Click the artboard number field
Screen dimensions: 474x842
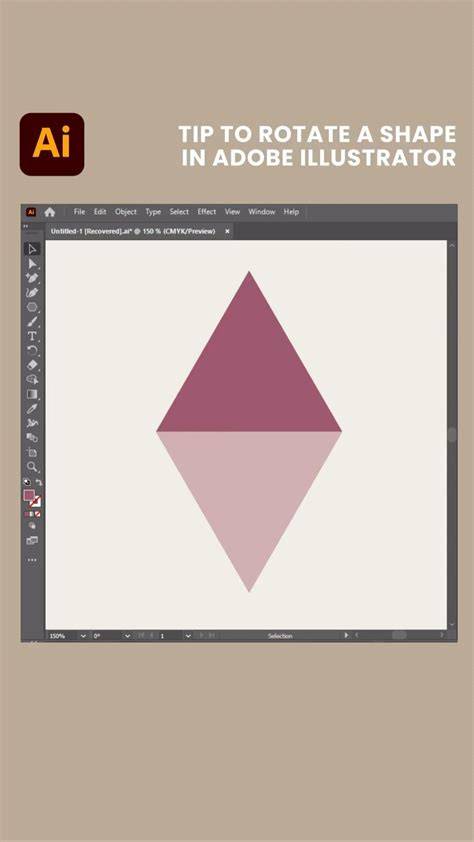pos(171,636)
